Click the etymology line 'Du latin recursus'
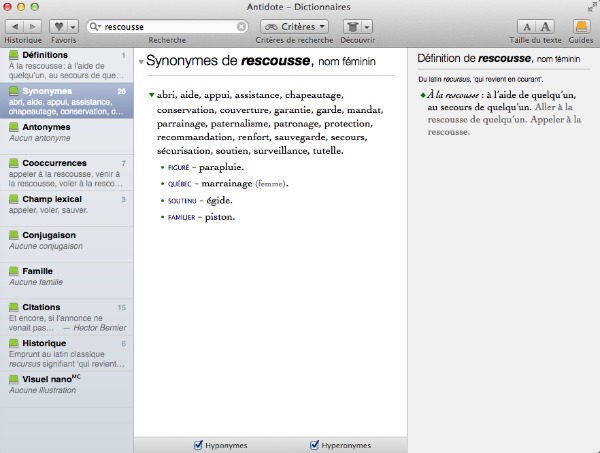 [x=480, y=80]
